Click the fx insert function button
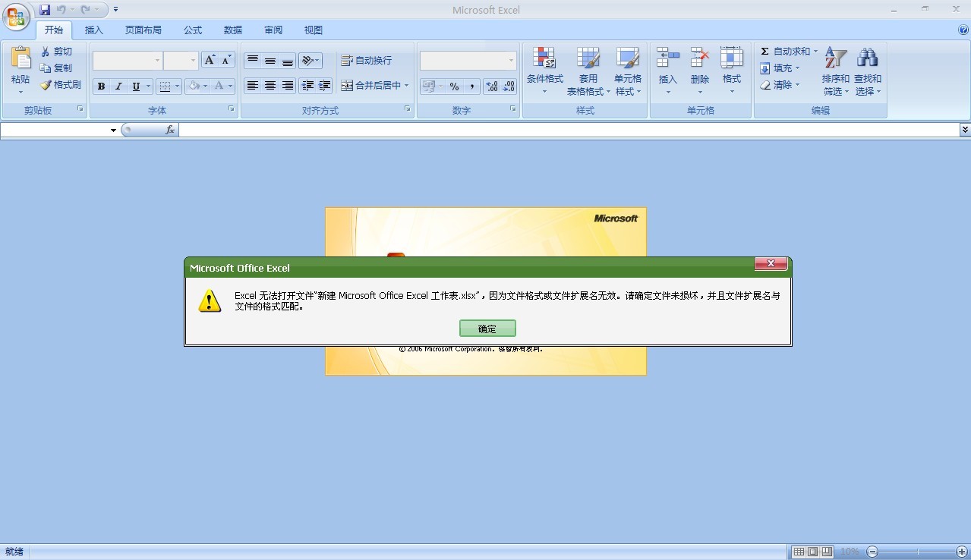971x560 pixels. [170, 130]
